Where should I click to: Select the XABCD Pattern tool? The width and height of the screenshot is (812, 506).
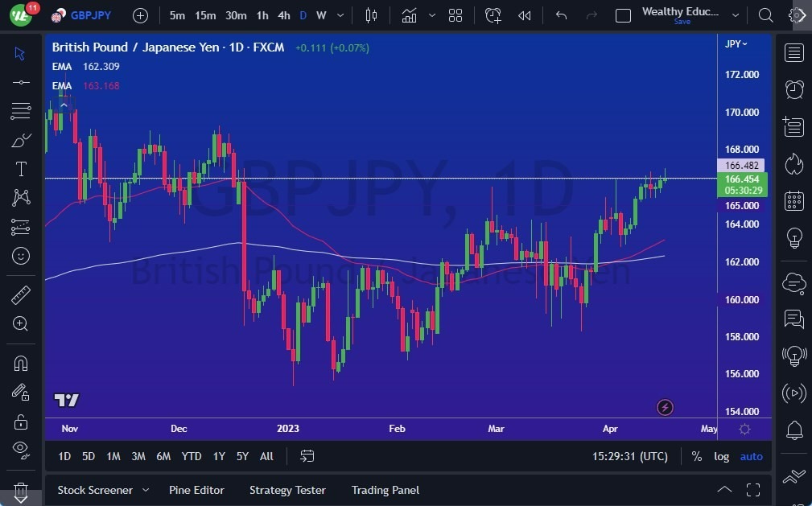coord(20,198)
